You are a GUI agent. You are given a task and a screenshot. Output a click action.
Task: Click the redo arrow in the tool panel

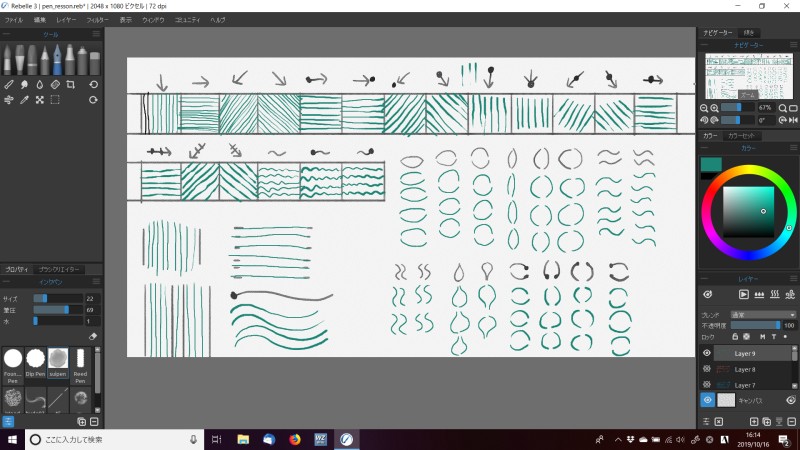[93, 100]
